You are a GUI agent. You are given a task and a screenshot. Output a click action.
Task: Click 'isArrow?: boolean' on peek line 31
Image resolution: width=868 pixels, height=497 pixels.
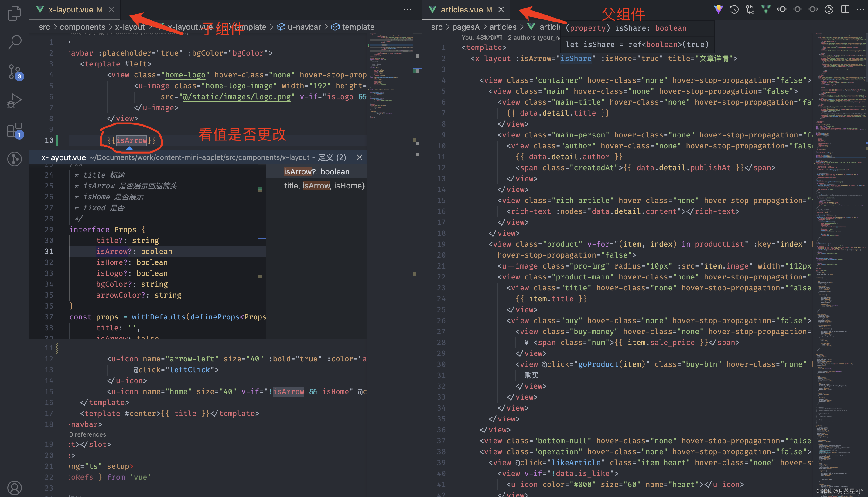pos(134,252)
